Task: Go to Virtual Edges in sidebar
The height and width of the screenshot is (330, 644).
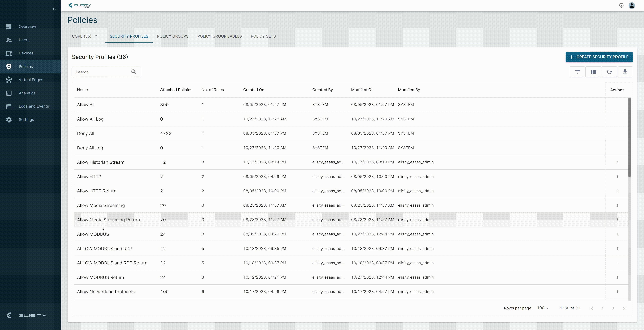Action: [x=31, y=80]
